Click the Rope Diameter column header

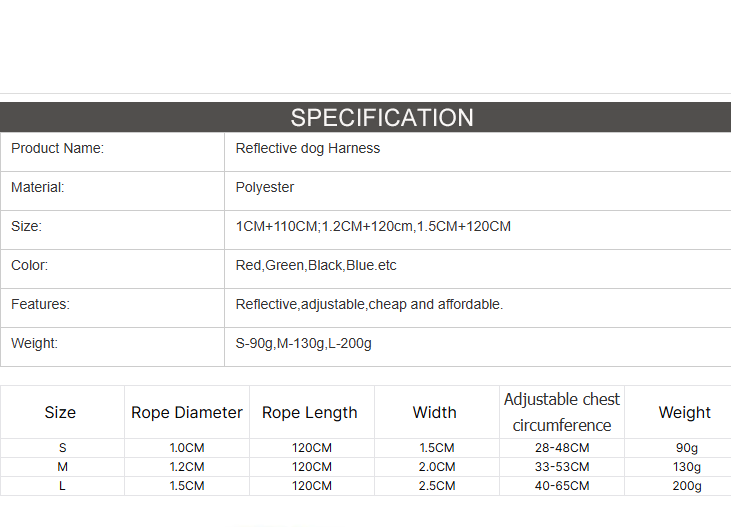pyautogui.click(x=187, y=412)
